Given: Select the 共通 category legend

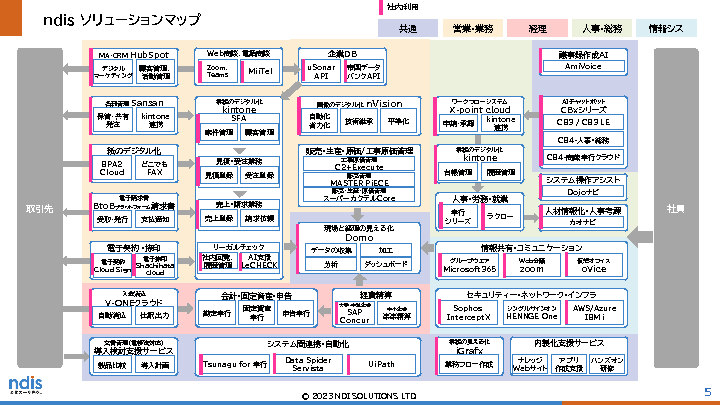Looking at the screenshot, I should pyautogui.click(x=408, y=28).
